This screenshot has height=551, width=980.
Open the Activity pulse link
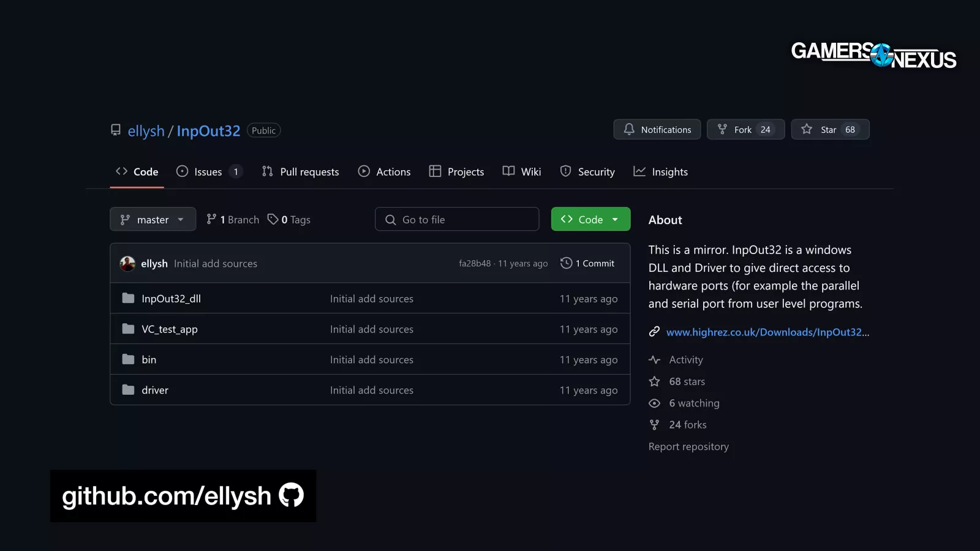click(685, 360)
